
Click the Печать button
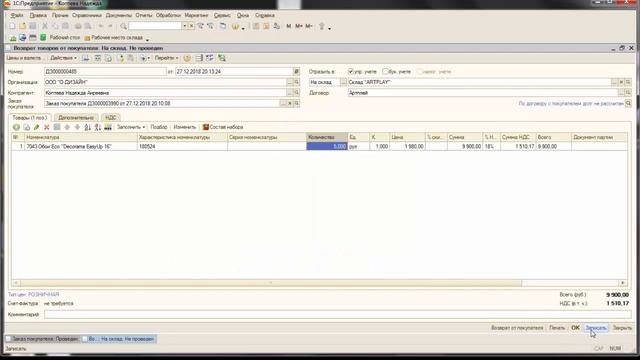pyautogui.click(x=557, y=328)
